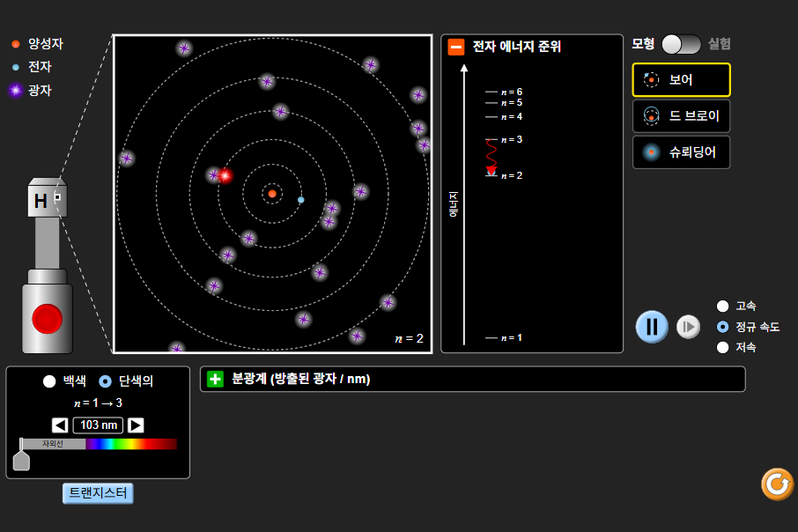Decrease wavelength with left arrow
Viewport: 798px width, 532px height.
(60, 425)
